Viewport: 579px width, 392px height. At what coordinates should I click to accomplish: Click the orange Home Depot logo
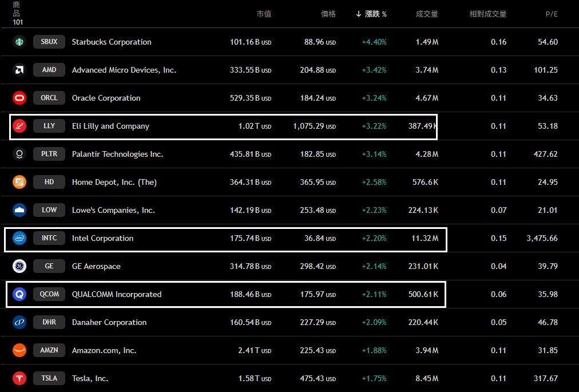(x=19, y=182)
